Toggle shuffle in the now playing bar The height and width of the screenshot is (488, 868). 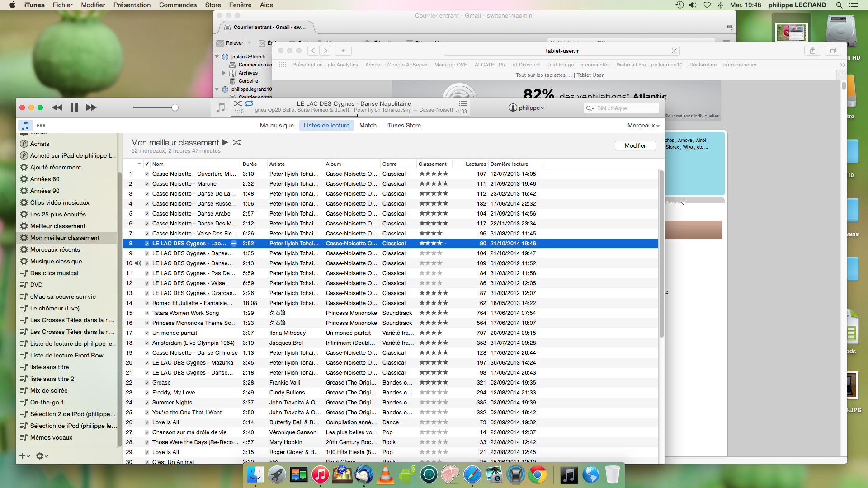tap(238, 103)
